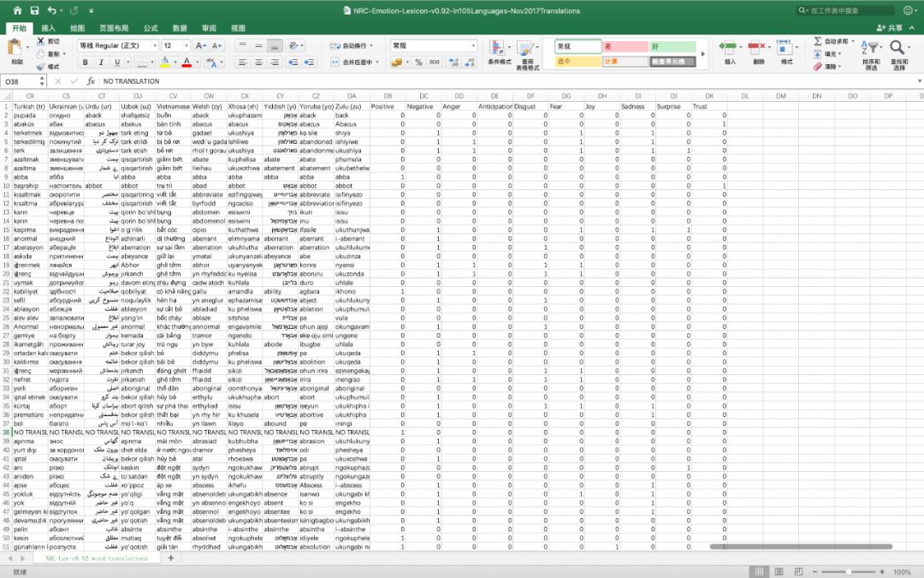This screenshot has height=578, width=924.
Task: Switch to Page Layout view in the status bar
Action: coord(779,571)
